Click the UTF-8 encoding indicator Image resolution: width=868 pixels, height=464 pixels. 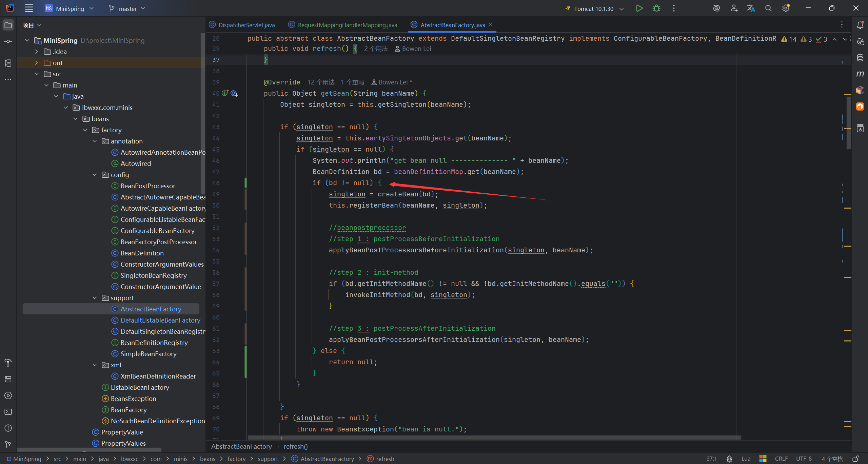(804, 459)
